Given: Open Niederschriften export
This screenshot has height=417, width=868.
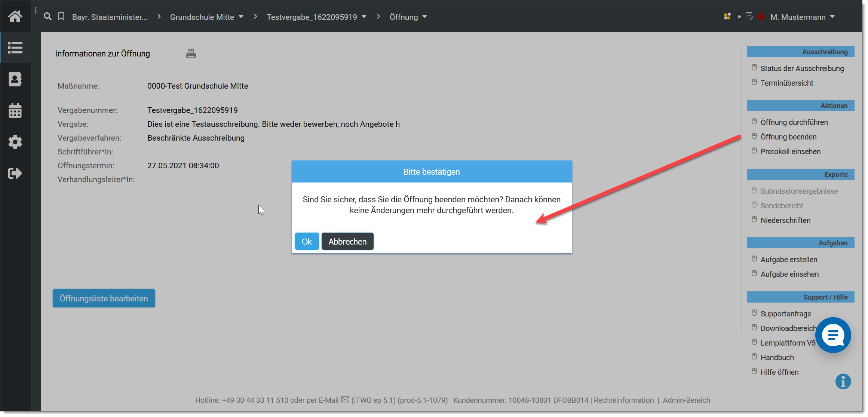Looking at the screenshot, I should [785, 220].
